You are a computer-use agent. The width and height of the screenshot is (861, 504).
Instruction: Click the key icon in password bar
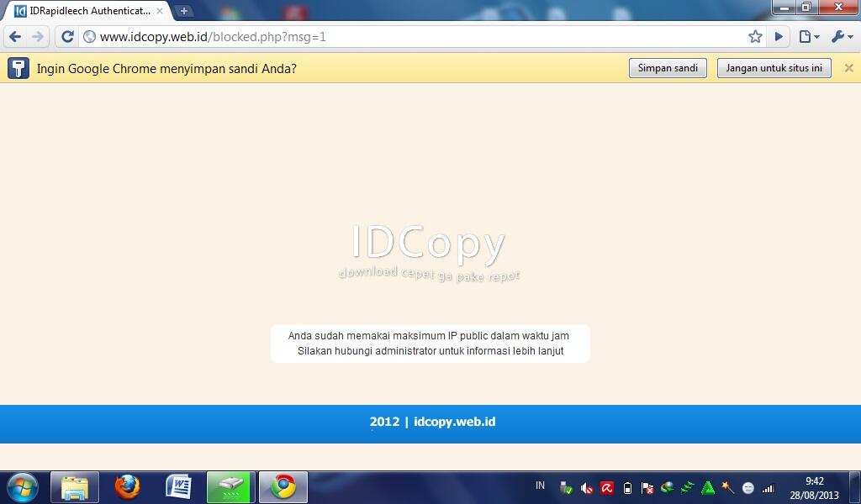click(x=18, y=69)
